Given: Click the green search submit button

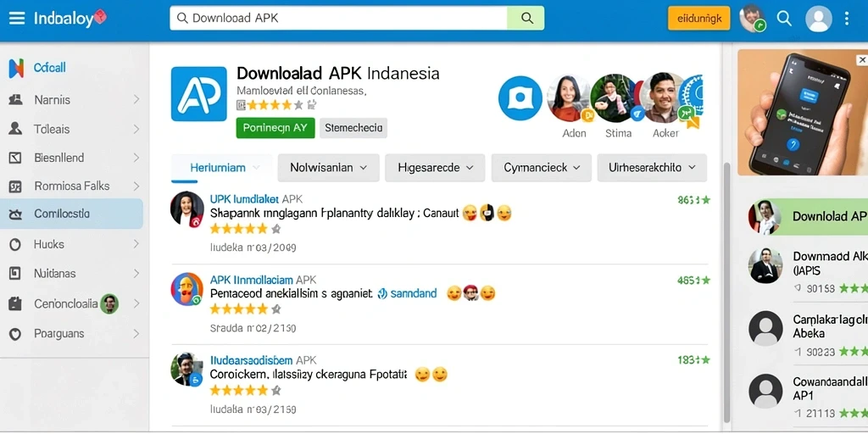Looking at the screenshot, I should pos(526,19).
